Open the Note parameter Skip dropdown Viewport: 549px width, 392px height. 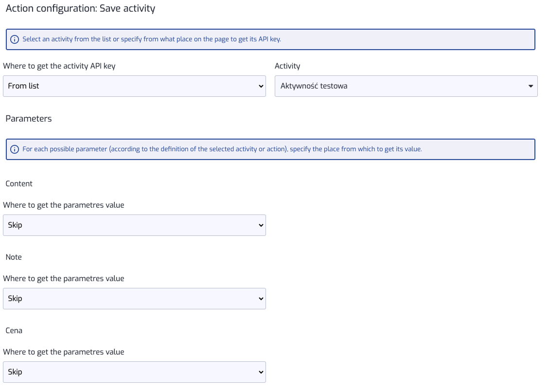tap(134, 299)
